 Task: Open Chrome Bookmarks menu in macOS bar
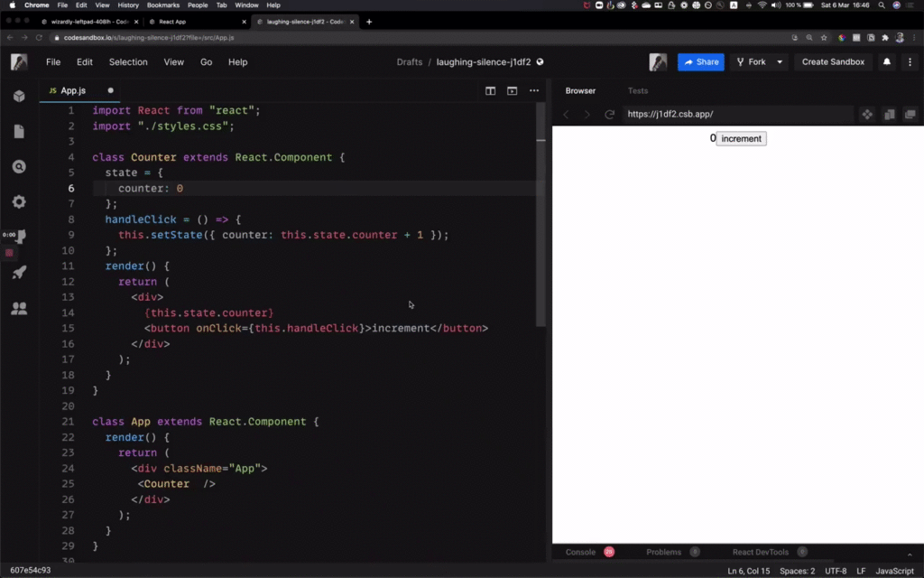point(162,5)
